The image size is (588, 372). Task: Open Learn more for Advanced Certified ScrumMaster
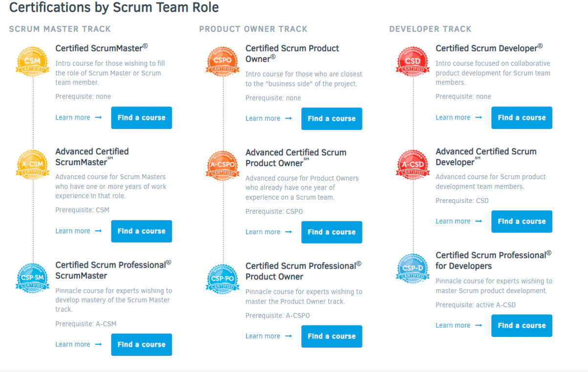point(79,231)
